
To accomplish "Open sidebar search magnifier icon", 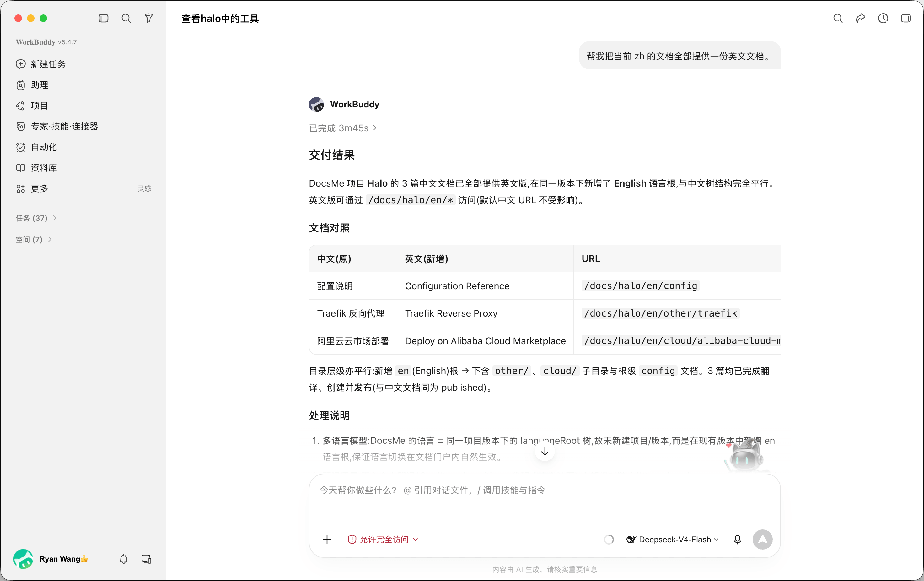I will 126,19.
